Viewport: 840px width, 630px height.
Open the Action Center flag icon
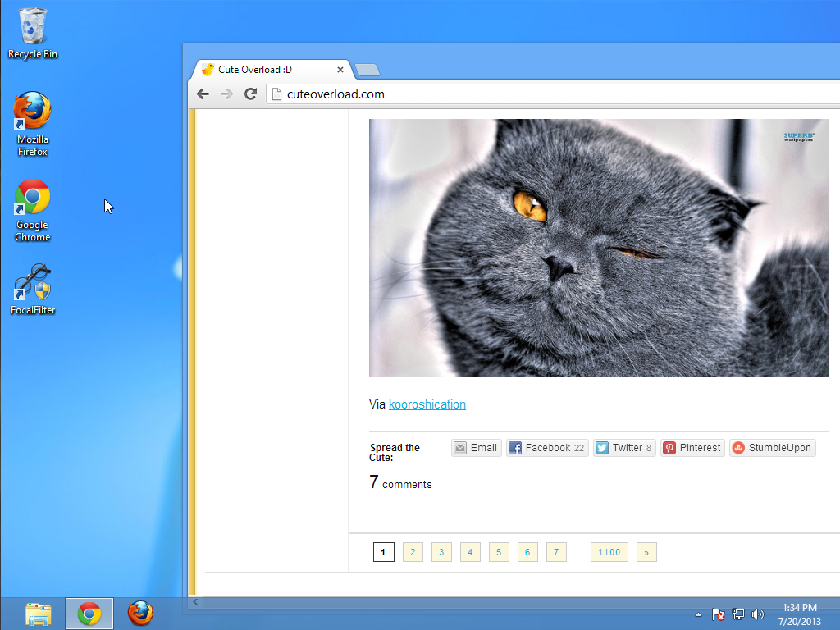point(718,614)
